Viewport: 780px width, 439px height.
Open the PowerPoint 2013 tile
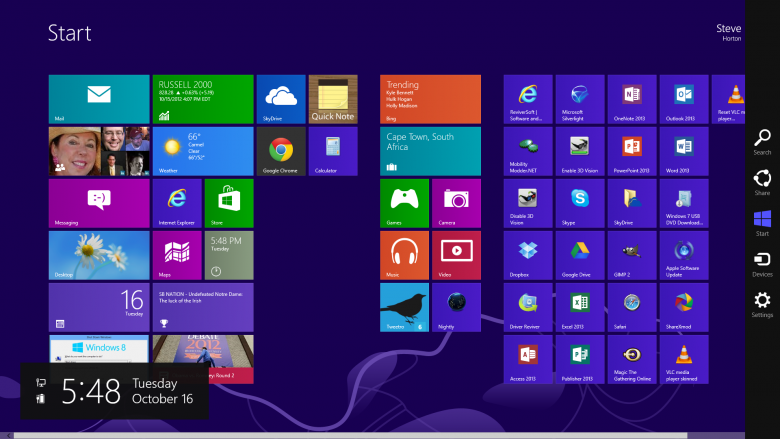632,151
